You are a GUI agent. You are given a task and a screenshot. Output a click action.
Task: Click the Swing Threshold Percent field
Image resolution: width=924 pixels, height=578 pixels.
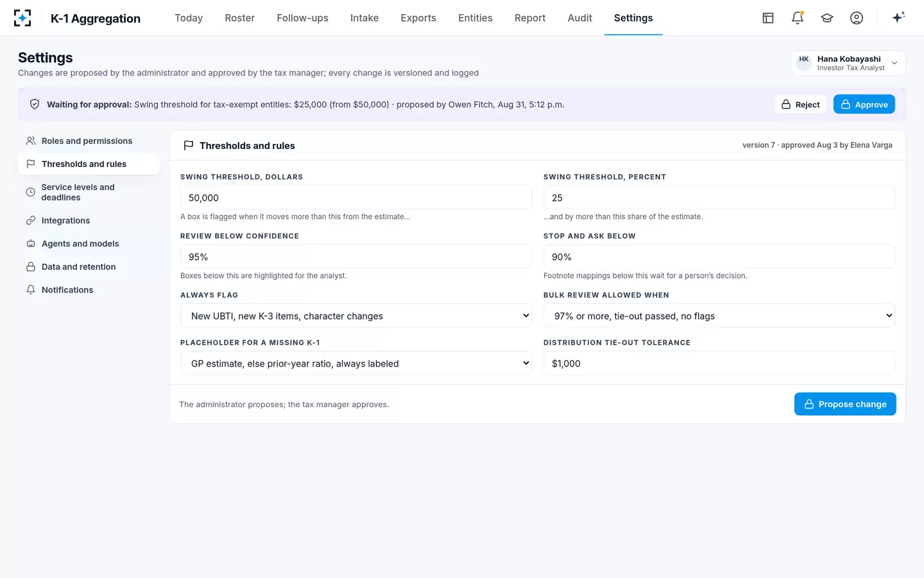coord(719,198)
